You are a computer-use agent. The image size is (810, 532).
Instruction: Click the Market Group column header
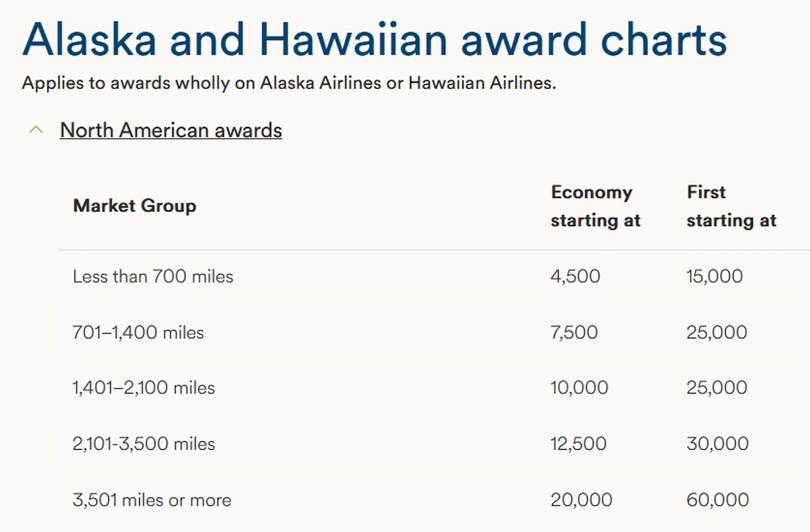[x=134, y=206]
